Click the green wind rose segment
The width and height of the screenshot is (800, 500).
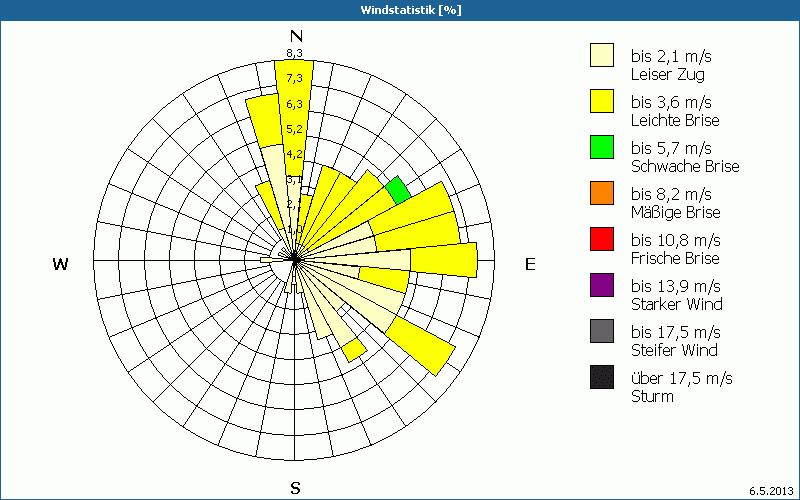point(398,190)
